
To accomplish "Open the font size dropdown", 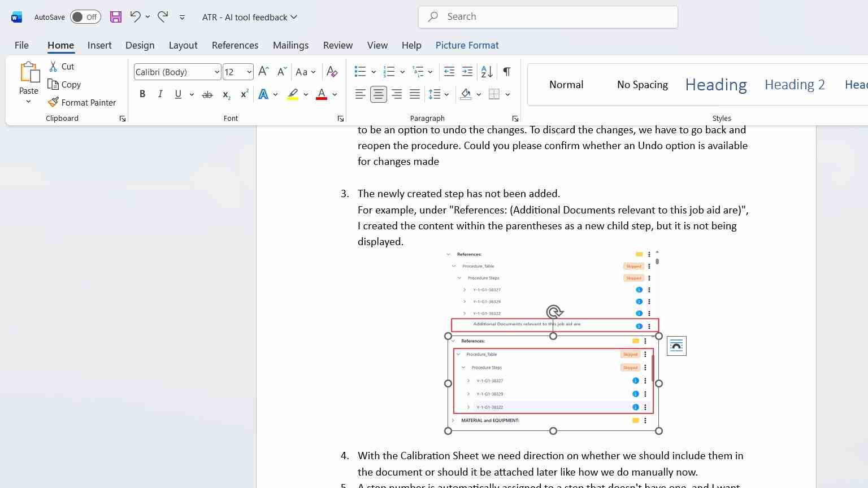I will point(249,72).
